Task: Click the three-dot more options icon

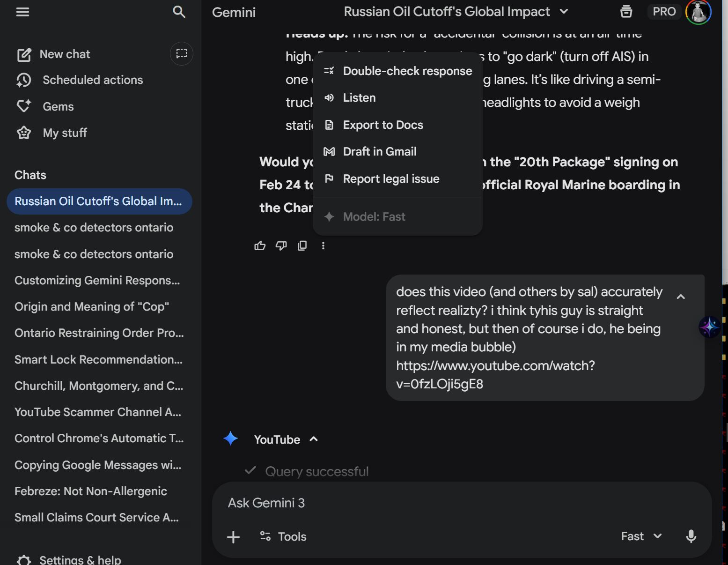Action: point(323,245)
